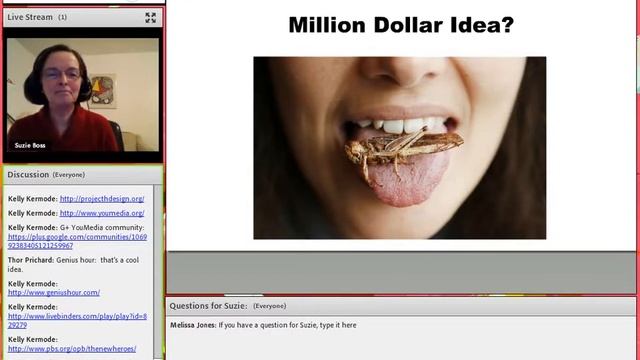Open the www.geniushour.com link
640x360 pixels.
click(x=53, y=293)
